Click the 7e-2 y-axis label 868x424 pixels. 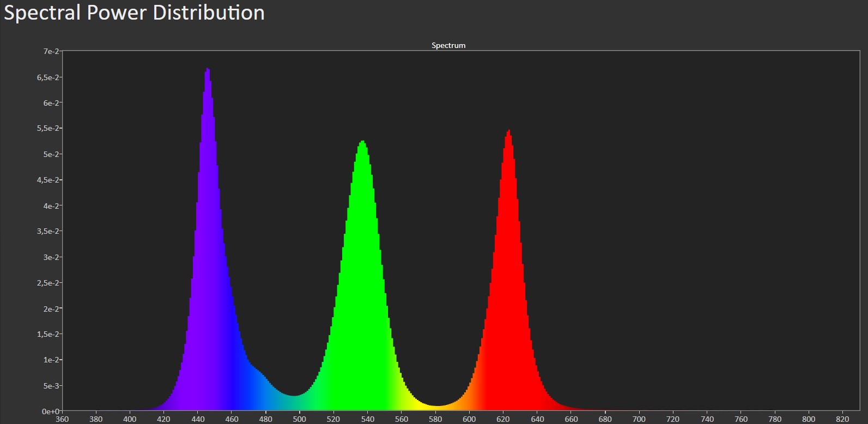point(51,51)
